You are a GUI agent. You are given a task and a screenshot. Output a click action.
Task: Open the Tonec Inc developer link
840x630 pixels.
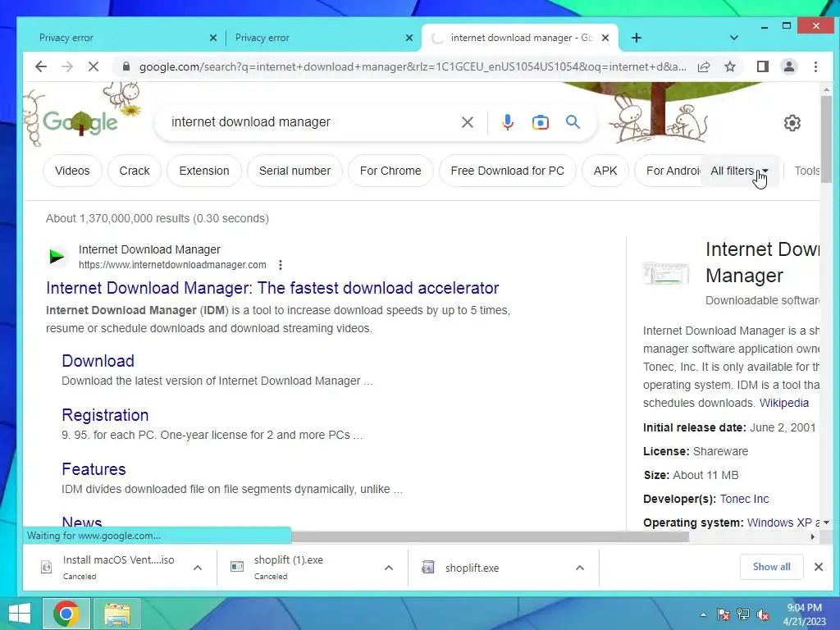point(744,499)
